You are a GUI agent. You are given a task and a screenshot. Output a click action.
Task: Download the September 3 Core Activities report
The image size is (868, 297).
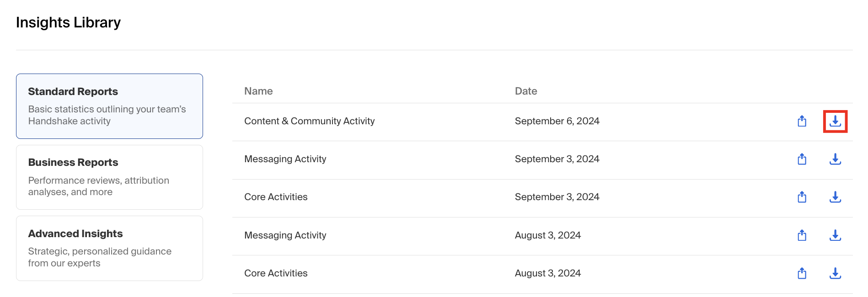coord(835,197)
